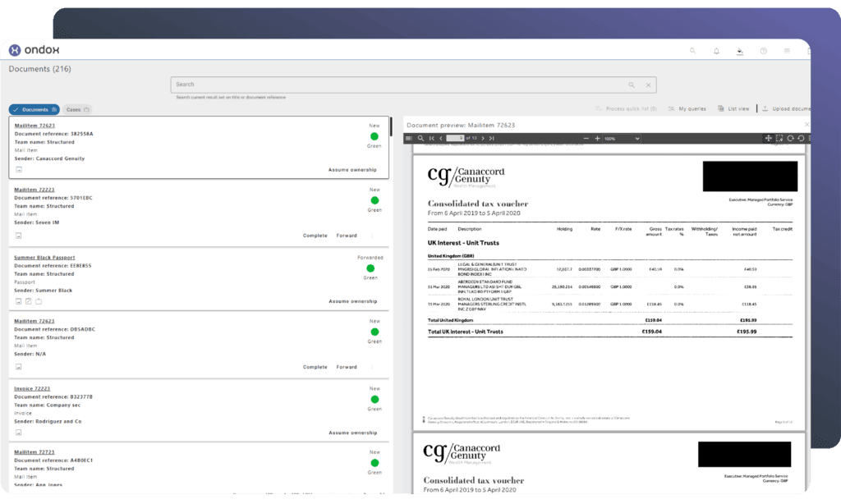Go to last page of preview

pos(491,139)
